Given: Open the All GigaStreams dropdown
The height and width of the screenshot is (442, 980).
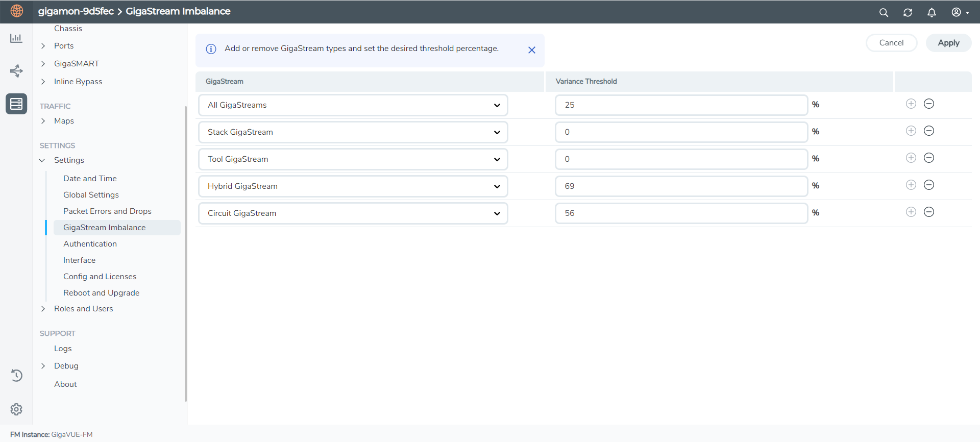Looking at the screenshot, I should point(353,105).
